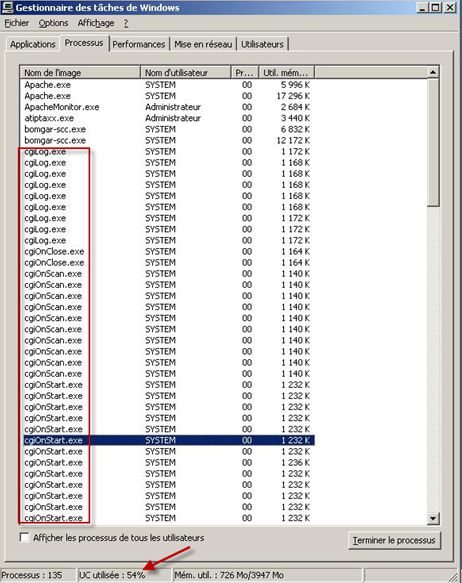Select the Processus tab
This screenshot has width=462, height=583.
(84, 43)
